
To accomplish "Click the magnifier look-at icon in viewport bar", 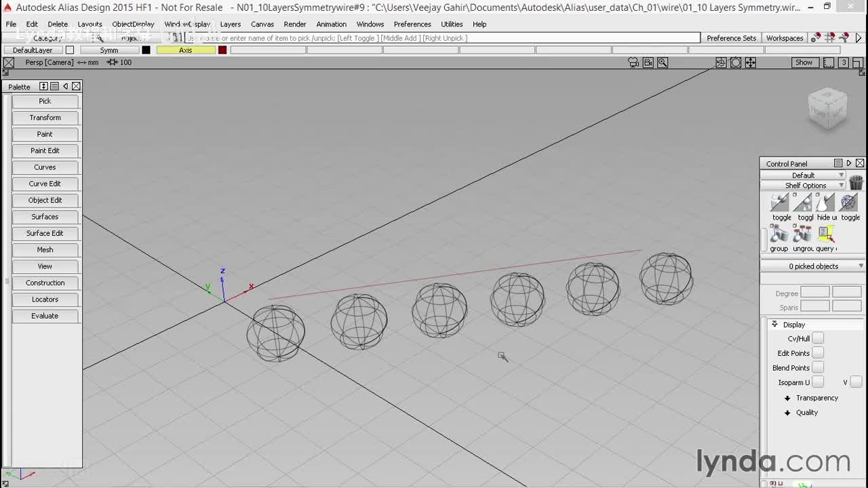I will coord(663,62).
